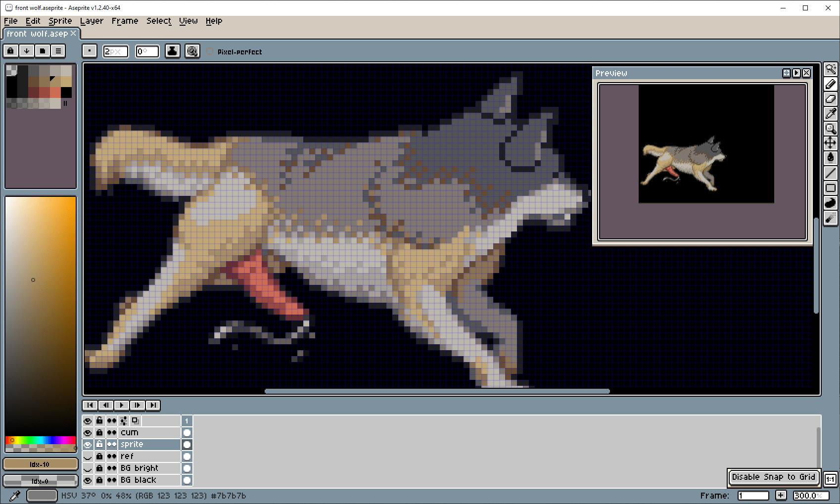Open the Layer menu
This screenshot has width=840, height=504.
point(92,21)
